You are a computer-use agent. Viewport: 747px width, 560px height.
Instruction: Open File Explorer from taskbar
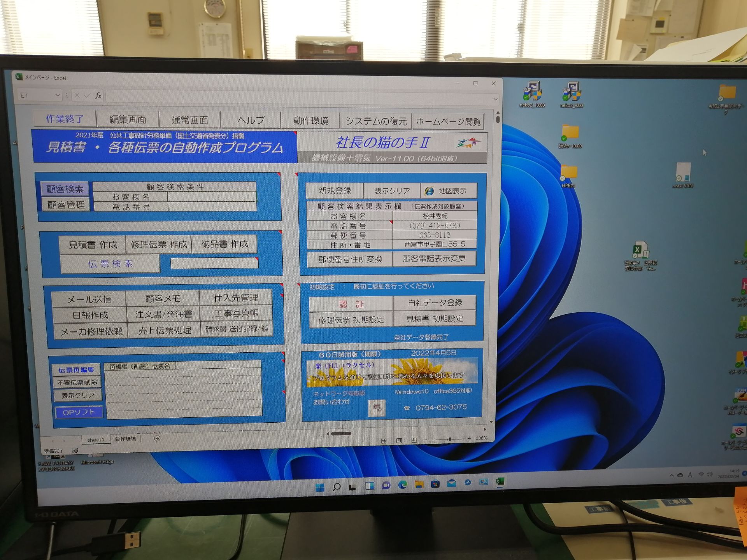pyautogui.click(x=419, y=485)
